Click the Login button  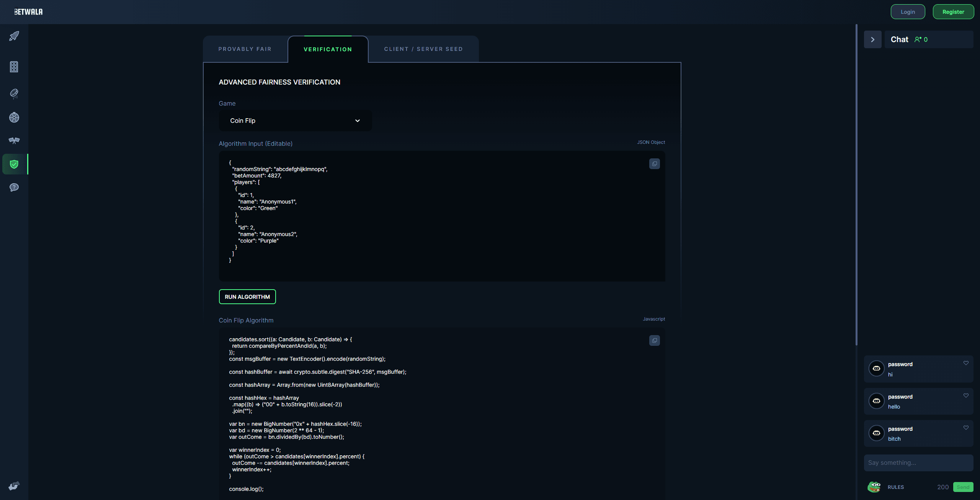pos(908,12)
